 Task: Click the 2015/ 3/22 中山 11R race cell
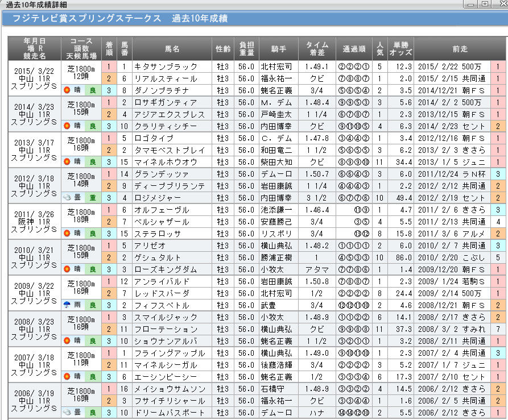tap(34, 78)
